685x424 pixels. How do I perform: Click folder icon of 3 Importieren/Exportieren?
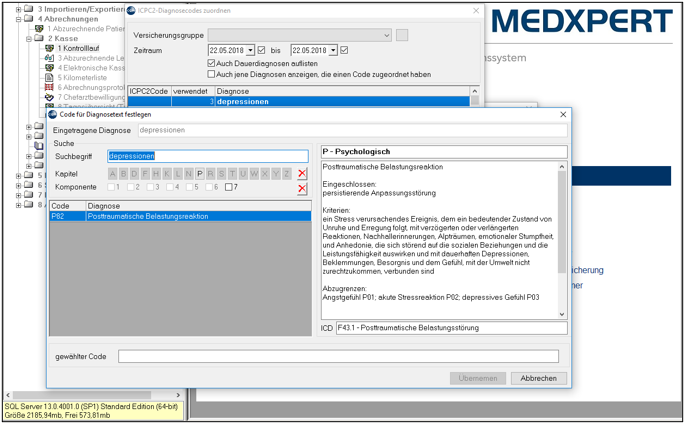tap(29, 9)
